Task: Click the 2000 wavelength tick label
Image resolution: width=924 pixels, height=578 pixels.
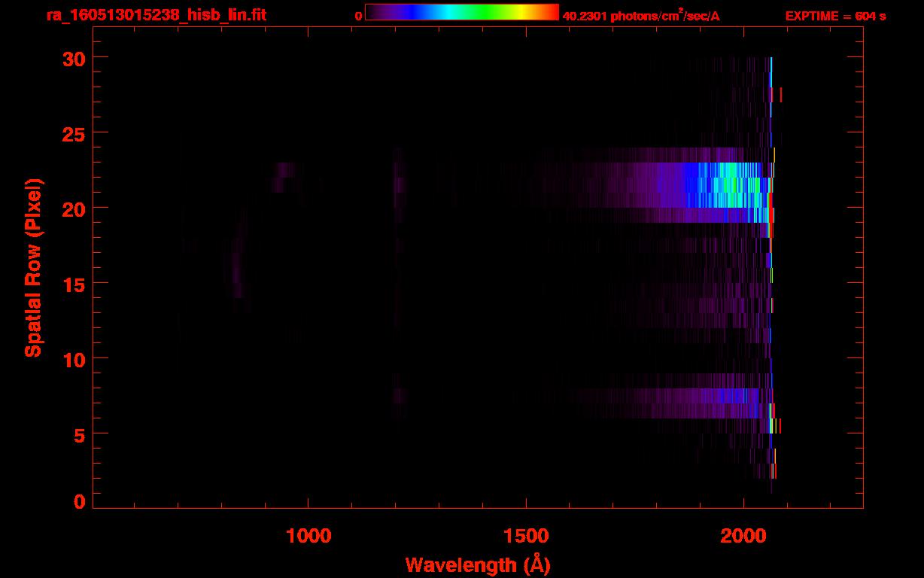Action: (743, 536)
